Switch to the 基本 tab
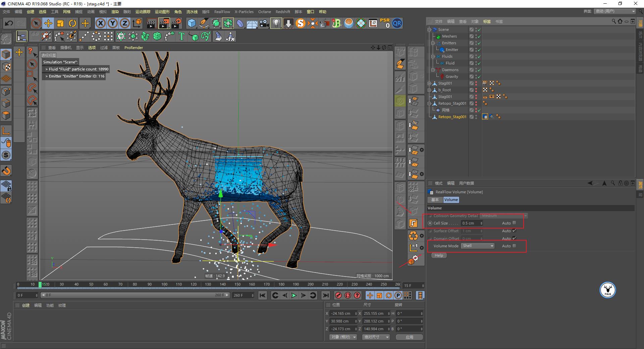Viewport: 644px width, 349px height. click(x=435, y=200)
